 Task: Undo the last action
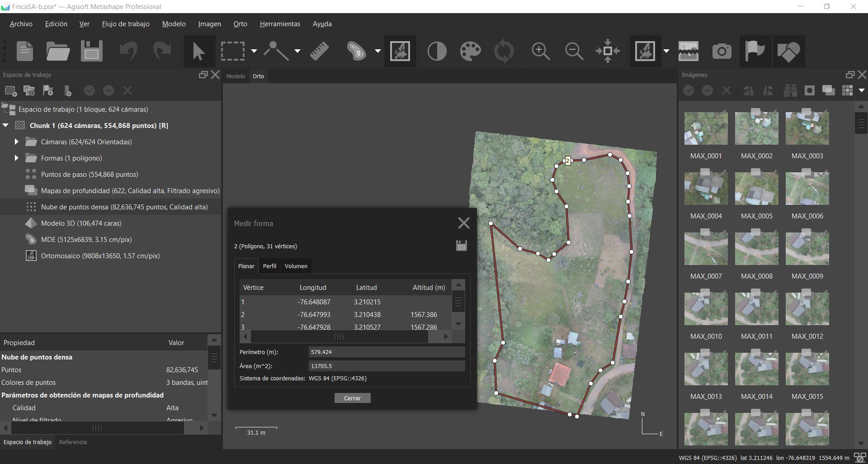coord(128,51)
